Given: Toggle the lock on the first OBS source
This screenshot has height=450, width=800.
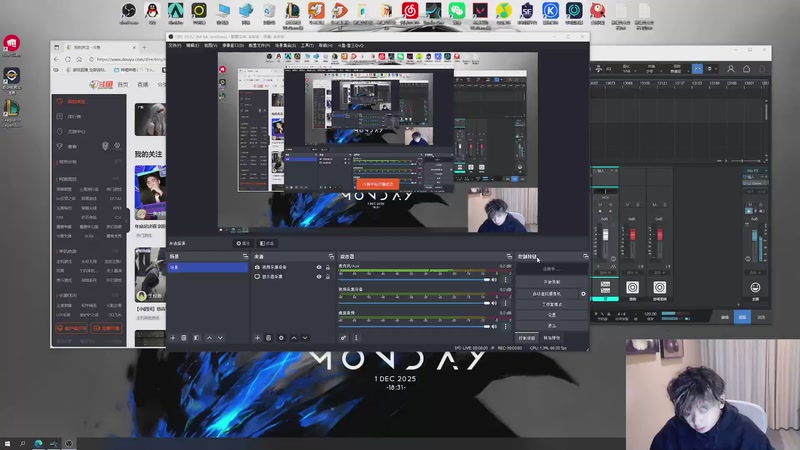Looking at the screenshot, I should click(x=328, y=267).
